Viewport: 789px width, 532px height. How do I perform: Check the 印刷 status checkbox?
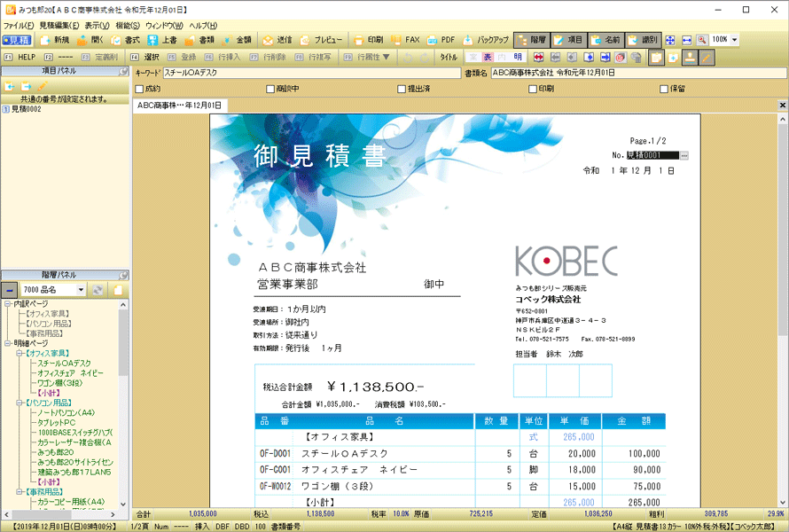[533, 89]
